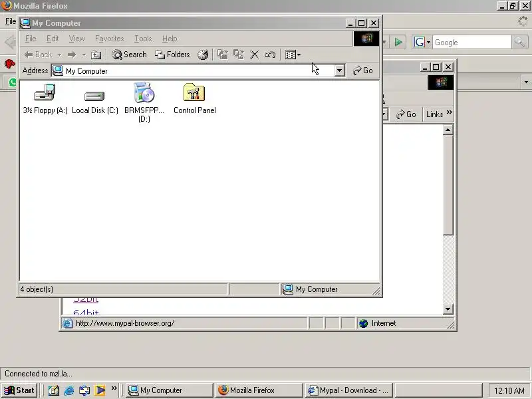Toggle the Folders pane in My Computer
The width and height of the screenshot is (532, 399).
click(x=172, y=55)
